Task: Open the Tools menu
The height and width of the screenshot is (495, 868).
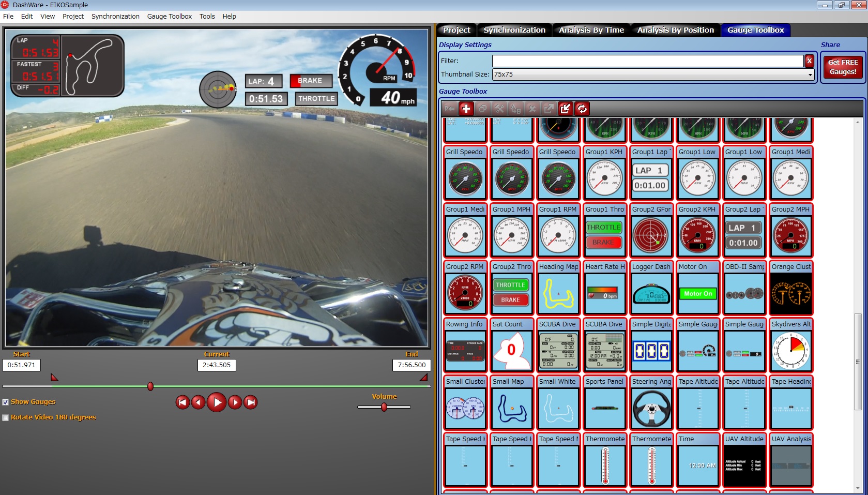Action: pyautogui.click(x=207, y=16)
